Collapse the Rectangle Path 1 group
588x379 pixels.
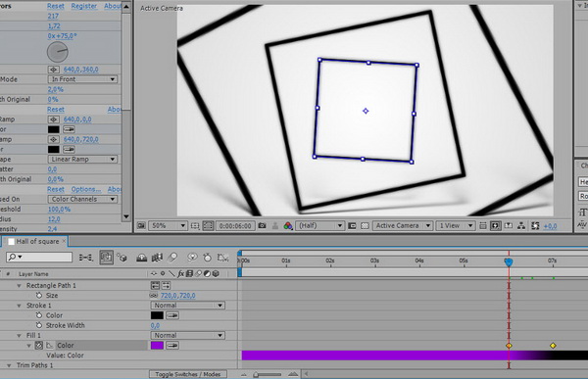[19, 286]
